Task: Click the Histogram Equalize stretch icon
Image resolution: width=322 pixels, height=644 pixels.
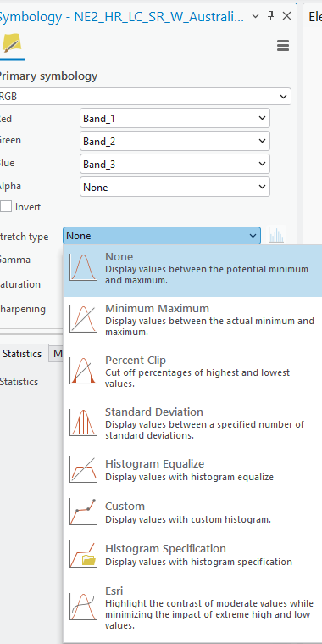Action: 83,470
